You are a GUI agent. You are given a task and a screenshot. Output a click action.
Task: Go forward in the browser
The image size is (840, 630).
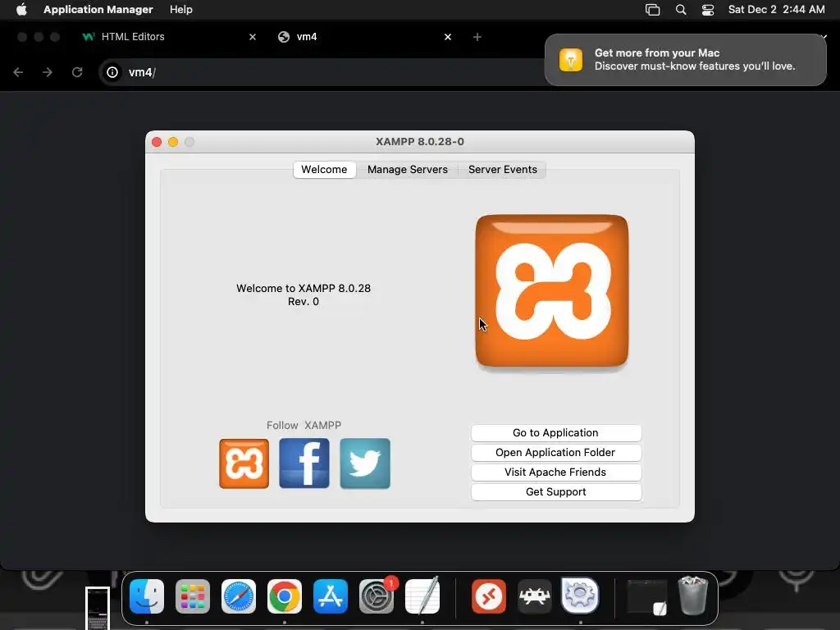48,72
